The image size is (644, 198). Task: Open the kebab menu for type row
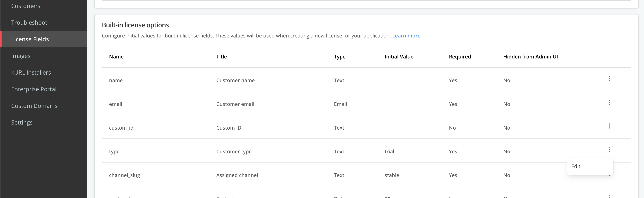[610, 150]
